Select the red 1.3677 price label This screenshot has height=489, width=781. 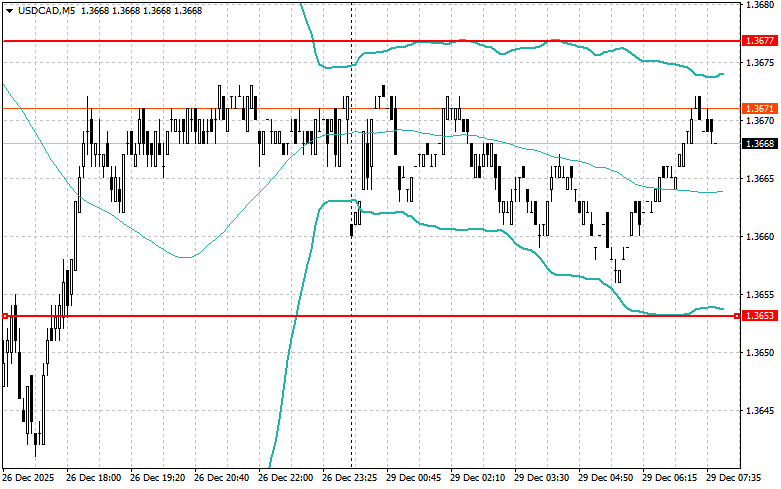[760, 41]
